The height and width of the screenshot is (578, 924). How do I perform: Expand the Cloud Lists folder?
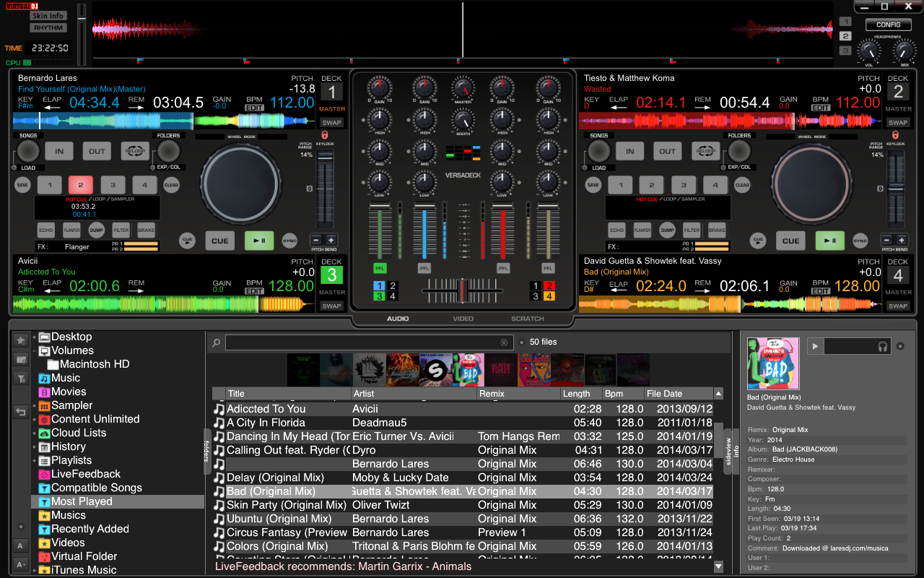[x=34, y=433]
